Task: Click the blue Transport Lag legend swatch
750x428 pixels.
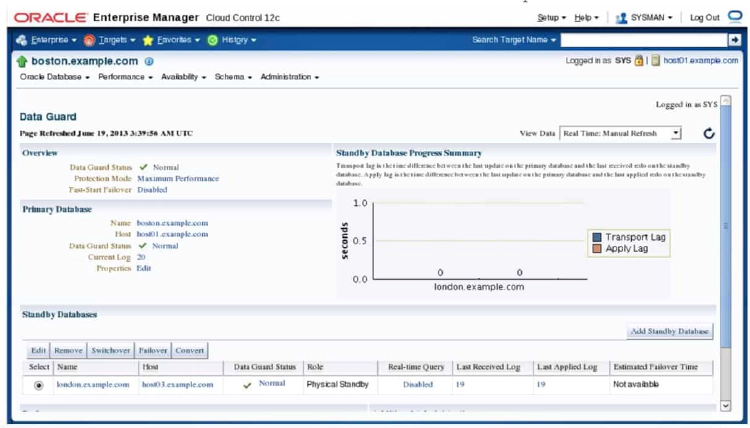Action: pyautogui.click(x=596, y=237)
